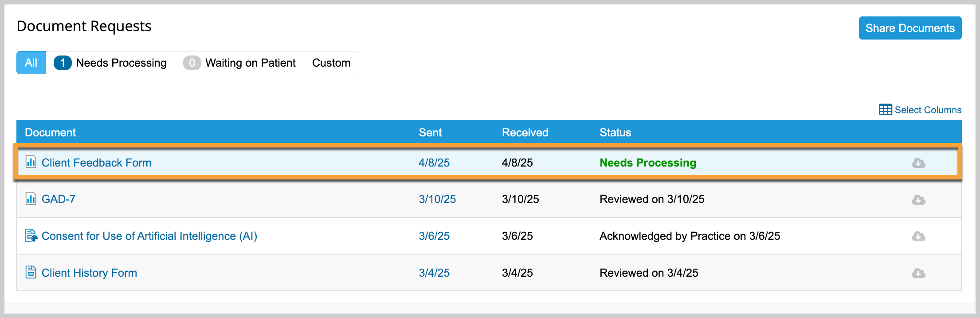The width and height of the screenshot is (980, 318).
Task: Click the Client History Form page icon
Action: [31, 272]
